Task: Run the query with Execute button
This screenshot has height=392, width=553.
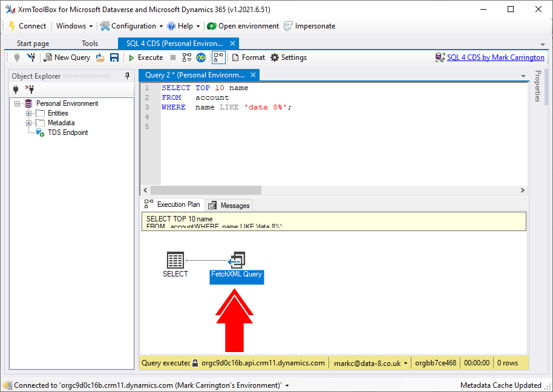Action: [x=145, y=57]
